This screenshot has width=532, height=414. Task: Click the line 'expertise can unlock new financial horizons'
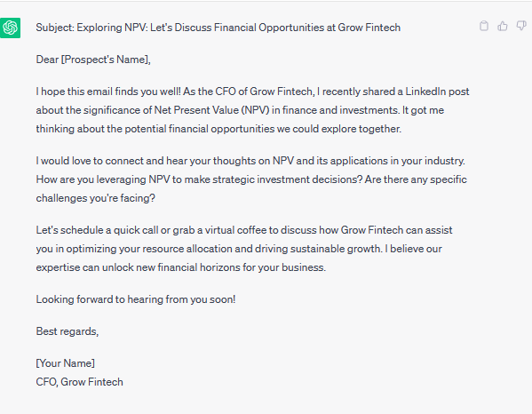coord(181,267)
